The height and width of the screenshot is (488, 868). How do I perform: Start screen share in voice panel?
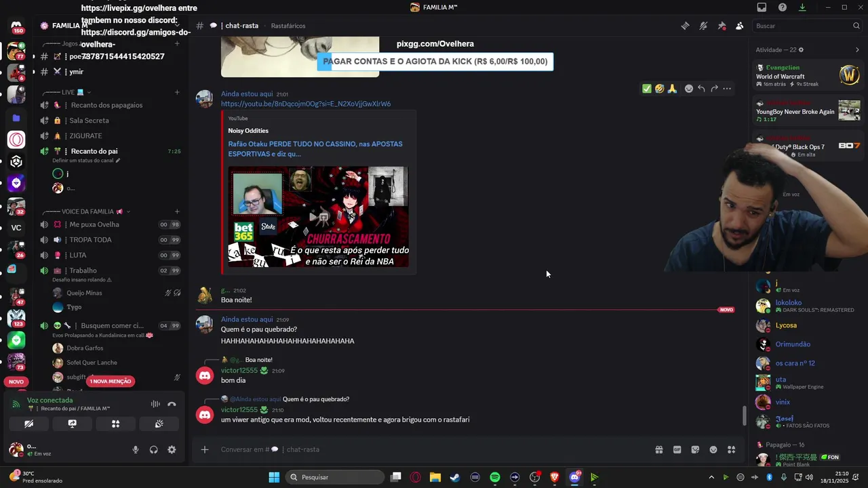point(72,424)
